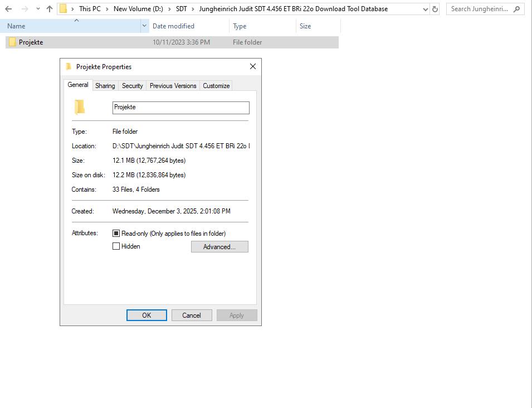Click the forward navigation arrow
The height and width of the screenshot is (408, 532).
click(x=25, y=9)
